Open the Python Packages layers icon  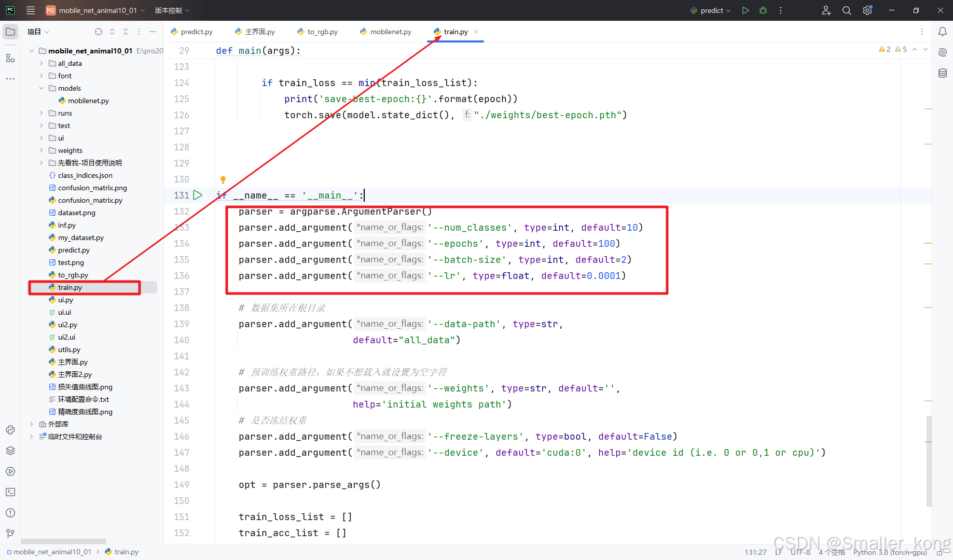point(10,451)
